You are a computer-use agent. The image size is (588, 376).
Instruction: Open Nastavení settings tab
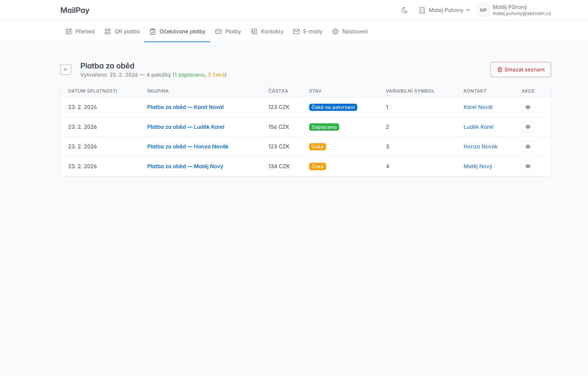pyautogui.click(x=350, y=32)
